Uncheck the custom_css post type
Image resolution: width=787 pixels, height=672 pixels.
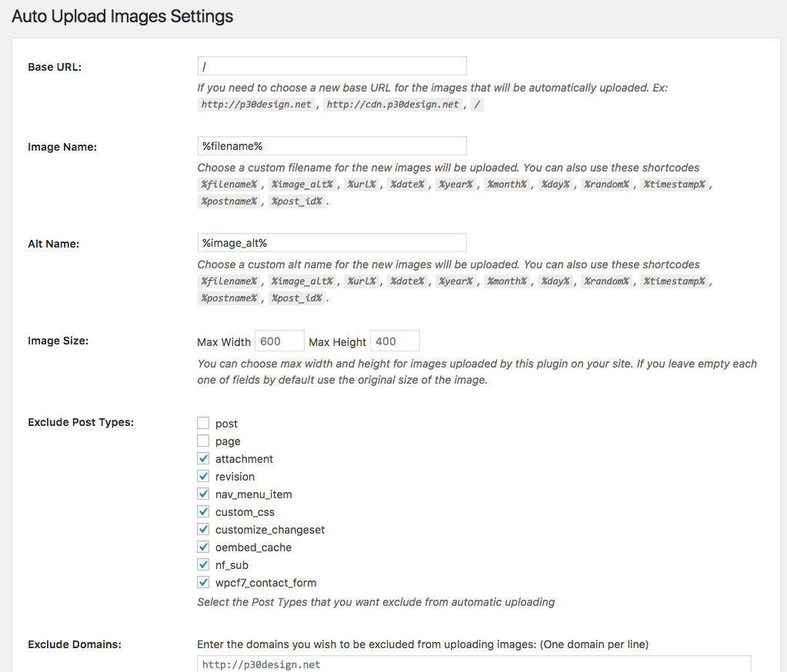[x=203, y=512]
